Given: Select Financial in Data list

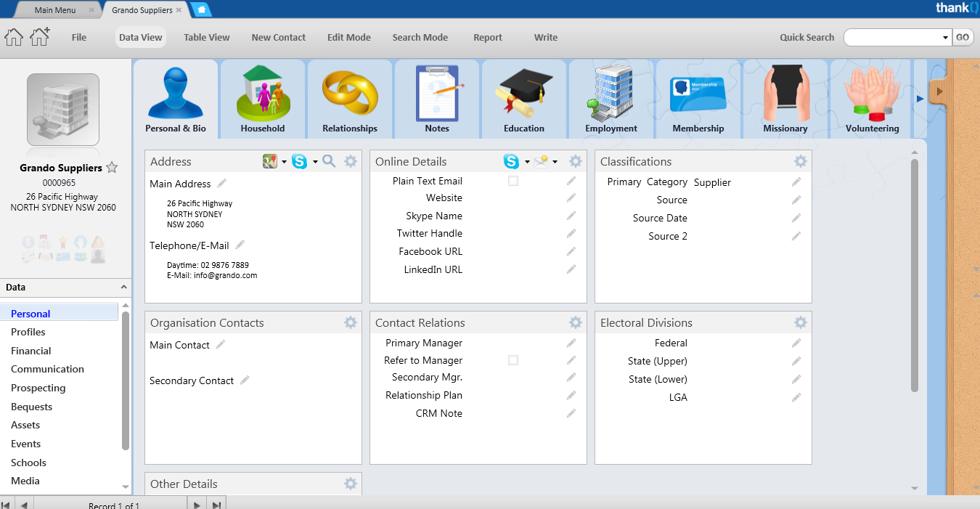Looking at the screenshot, I should click(31, 351).
